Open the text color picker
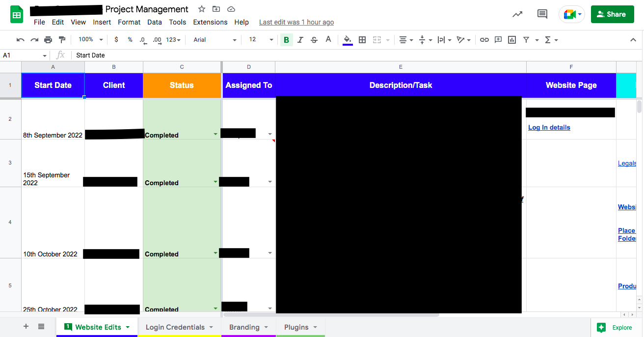 point(328,40)
